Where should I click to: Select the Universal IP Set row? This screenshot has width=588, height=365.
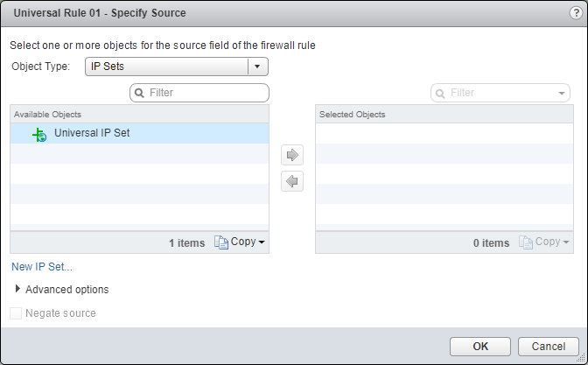(x=140, y=134)
